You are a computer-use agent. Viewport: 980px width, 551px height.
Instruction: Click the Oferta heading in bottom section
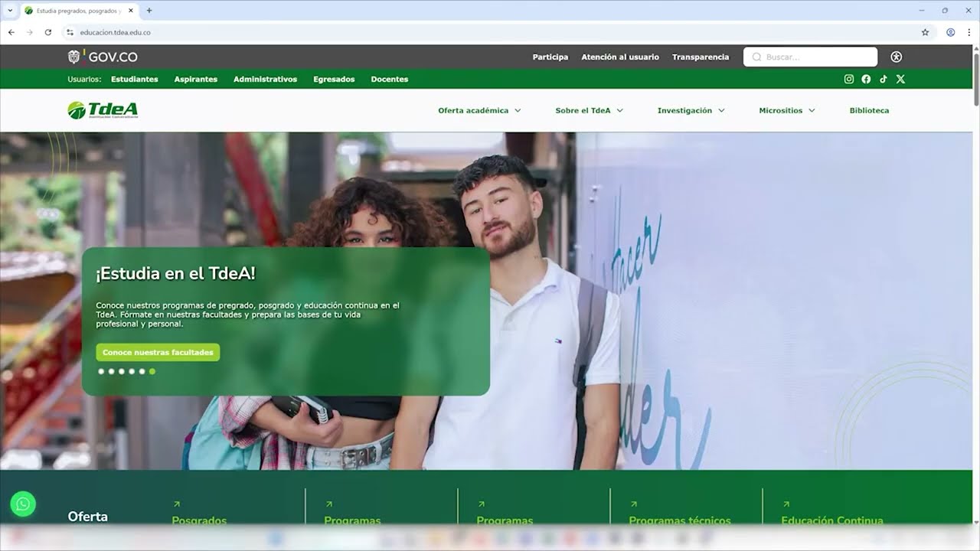tap(88, 517)
